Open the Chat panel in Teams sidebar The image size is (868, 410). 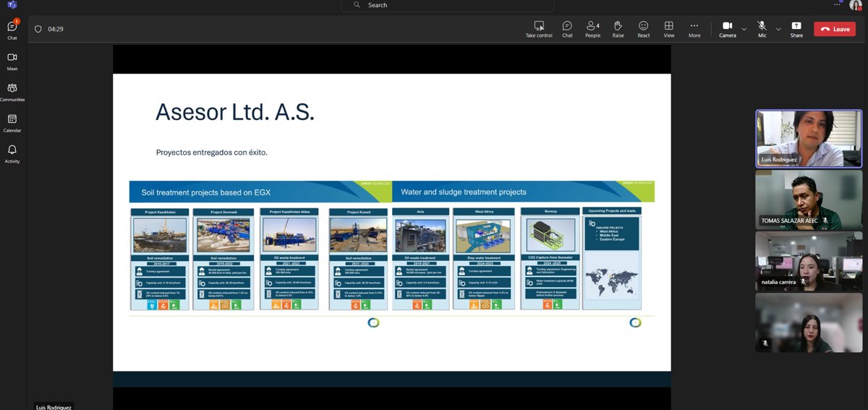click(12, 30)
